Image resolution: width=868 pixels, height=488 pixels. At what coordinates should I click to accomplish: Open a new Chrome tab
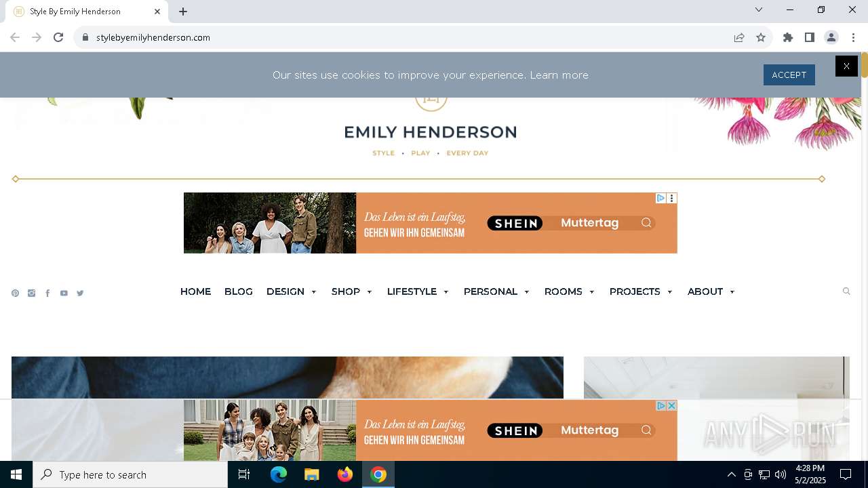click(183, 12)
